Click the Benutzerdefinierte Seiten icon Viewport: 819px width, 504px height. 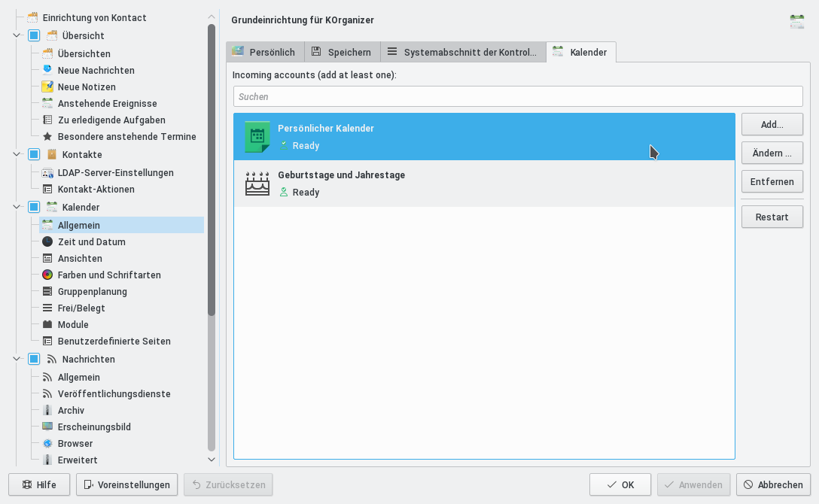(47, 342)
